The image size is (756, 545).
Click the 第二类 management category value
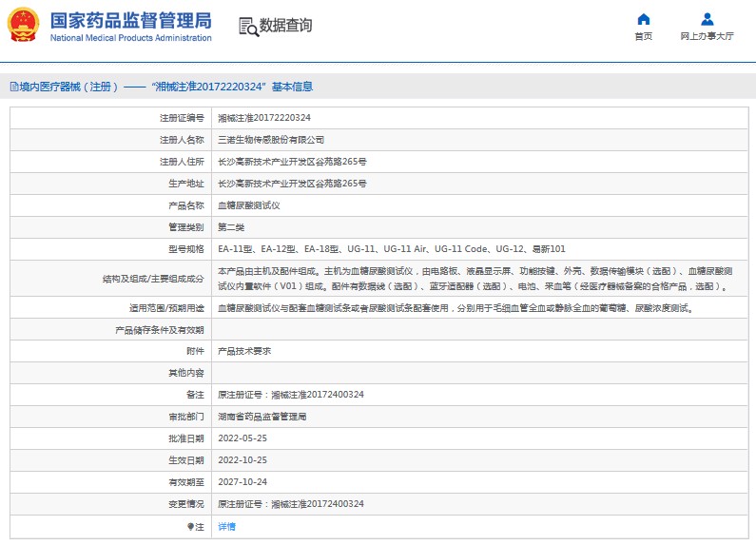click(231, 227)
